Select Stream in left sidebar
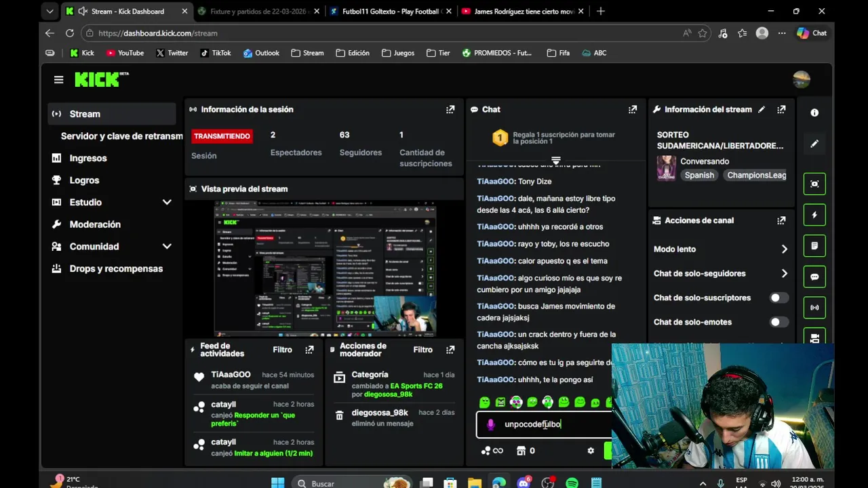Image resolution: width=868 pixels, height=488 pixels. click(112, 114)
